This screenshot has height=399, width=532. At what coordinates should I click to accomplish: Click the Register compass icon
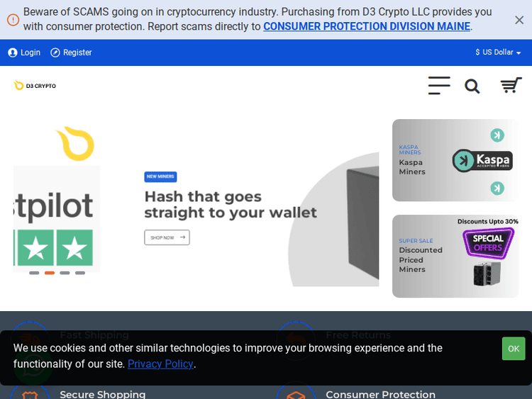point(55,52)
